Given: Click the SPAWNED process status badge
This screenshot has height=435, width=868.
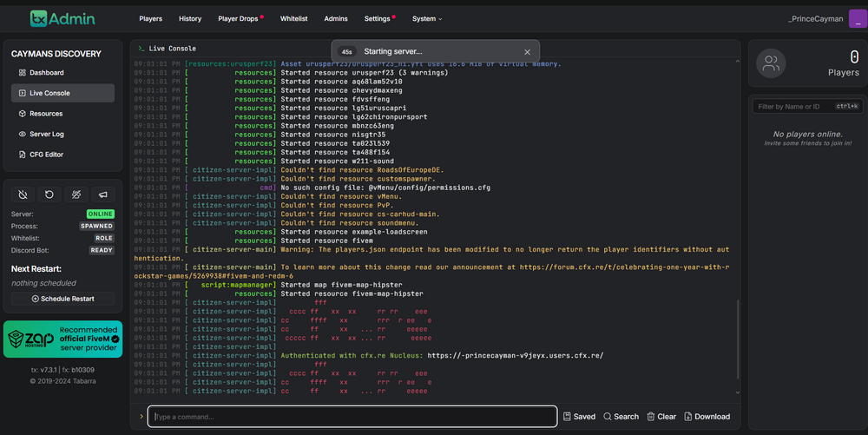Looking at the screenshot, I should [x=97, y=226].
